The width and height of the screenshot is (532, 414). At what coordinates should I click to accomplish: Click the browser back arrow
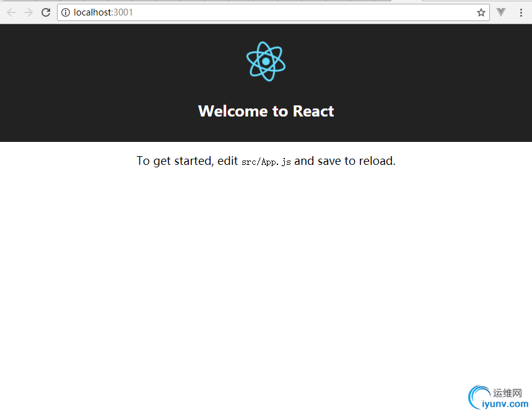tap(11, 12)
